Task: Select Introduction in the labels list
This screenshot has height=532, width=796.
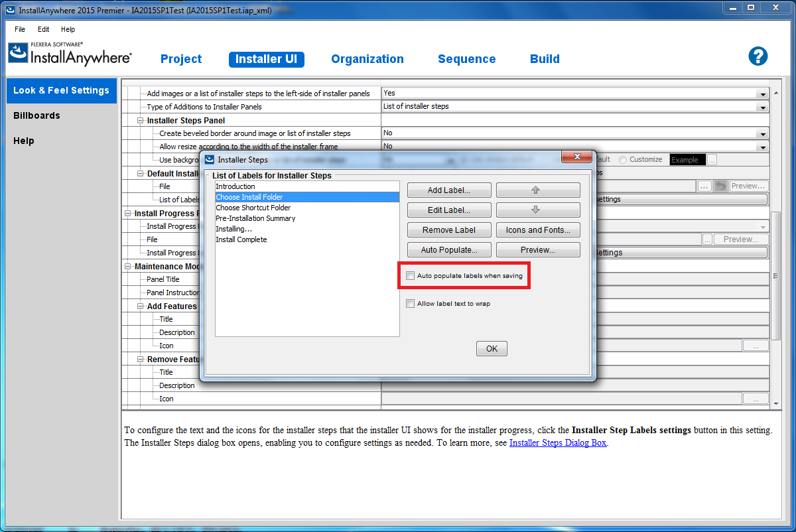Action: pos(306,186)
